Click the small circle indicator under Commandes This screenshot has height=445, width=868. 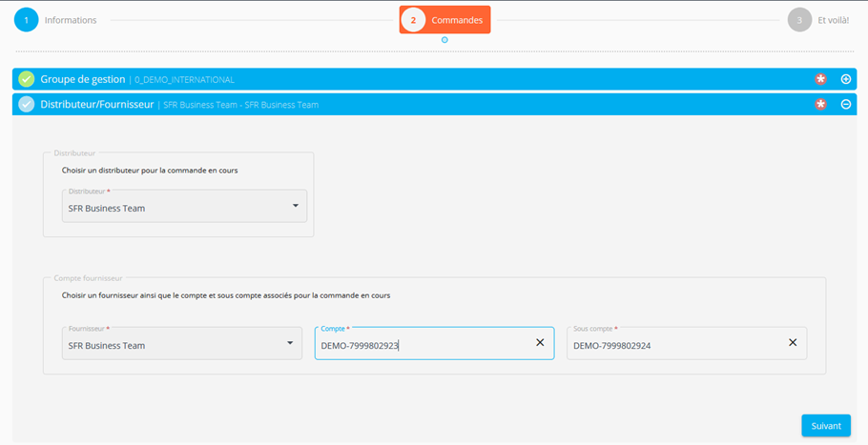tap(444, 40)
